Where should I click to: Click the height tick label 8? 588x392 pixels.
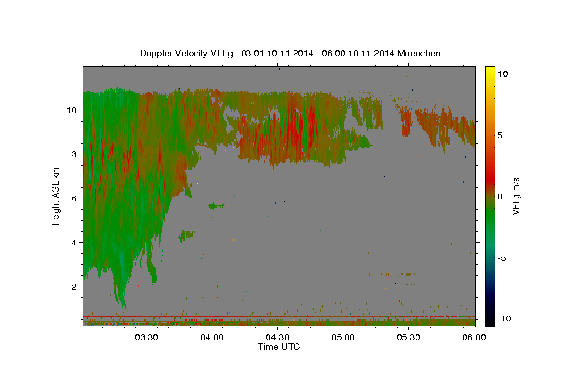click(73, 154)
